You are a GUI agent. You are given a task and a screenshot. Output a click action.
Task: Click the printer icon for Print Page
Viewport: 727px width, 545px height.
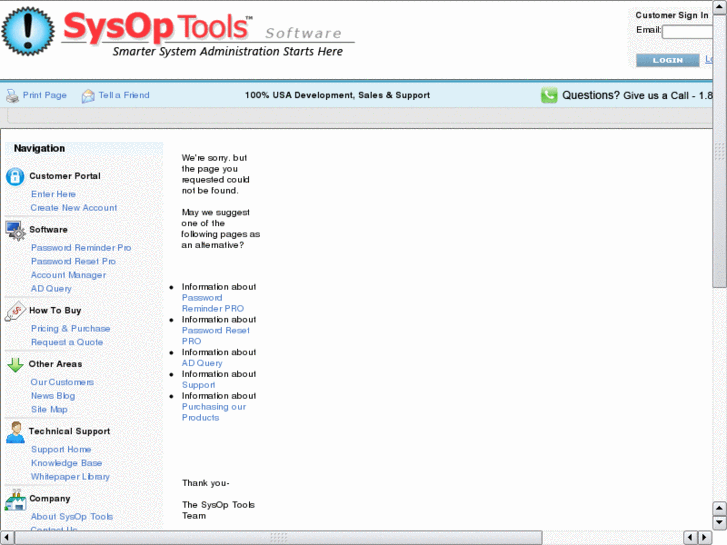click(12, 96)
